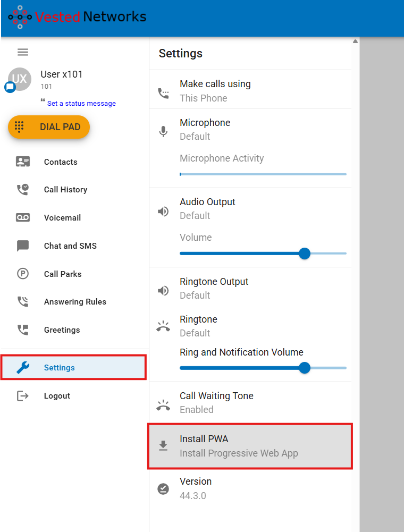Viewport: 404px width, 532px height.
Task: Click the Audio Output Volume slider handle
Action: (x=305, y=254)
